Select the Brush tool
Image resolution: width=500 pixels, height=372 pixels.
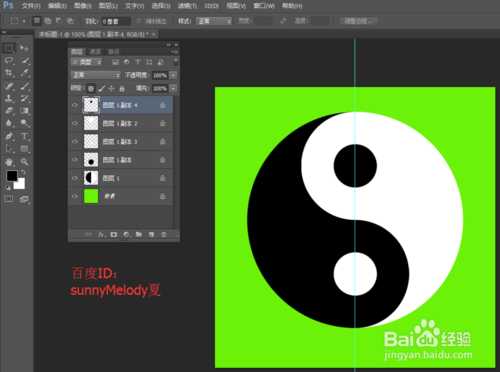point(24,86)
